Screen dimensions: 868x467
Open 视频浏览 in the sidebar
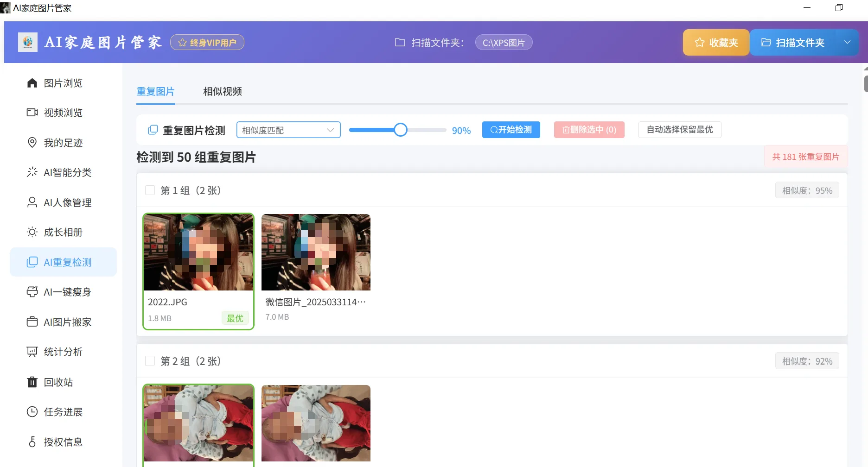[63, 113]
